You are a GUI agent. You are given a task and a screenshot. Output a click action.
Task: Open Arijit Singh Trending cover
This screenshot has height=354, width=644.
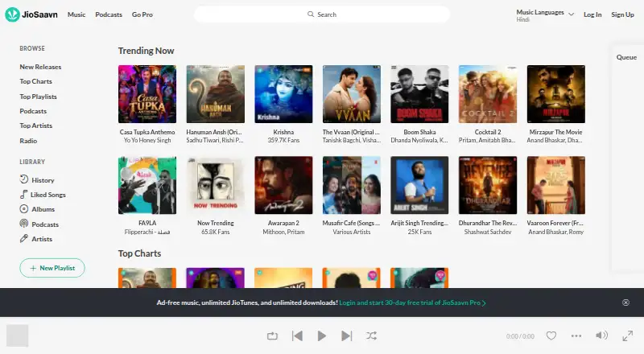pyautogui.click(x=419, y=185)
